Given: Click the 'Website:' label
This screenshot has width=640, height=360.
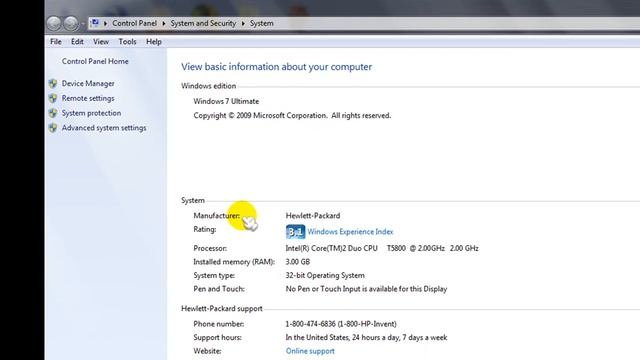Looking at the screenshot, I should click(x=207, y=351).
